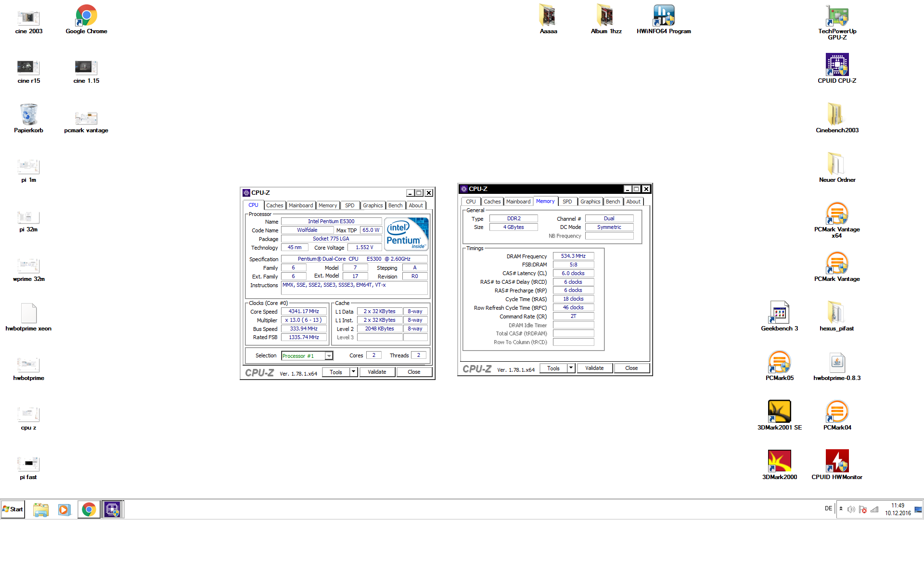The height and width of the screenshot is (582, 924).
Task: Switch to Graphics tab in right CPU-Z window
Action: [590, 202]
